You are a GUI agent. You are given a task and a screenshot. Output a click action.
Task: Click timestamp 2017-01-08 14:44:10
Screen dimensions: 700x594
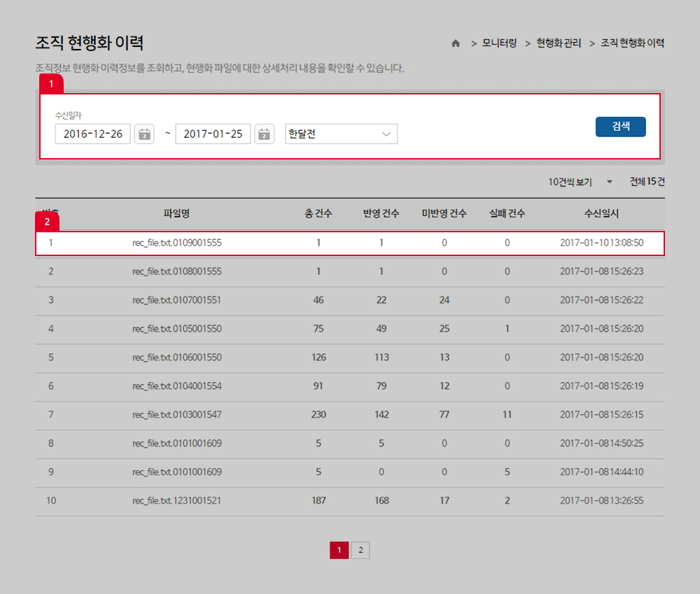[602, 472]
